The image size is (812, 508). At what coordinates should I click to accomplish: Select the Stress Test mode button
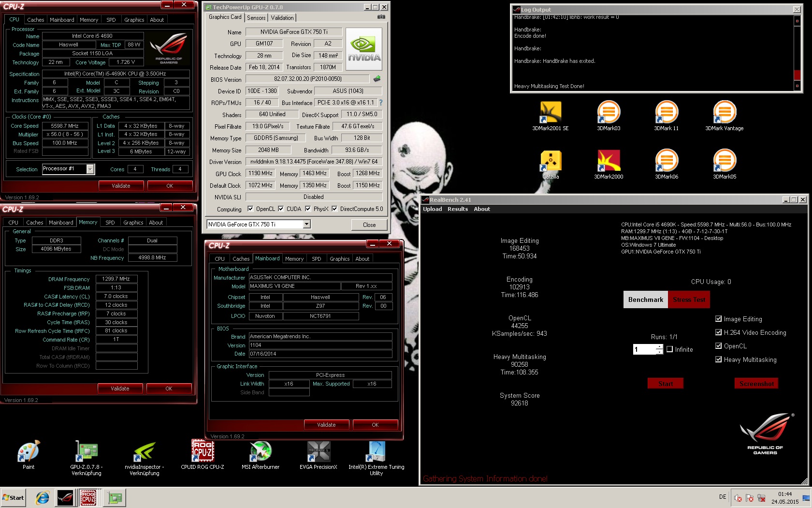tap(689, 299)
